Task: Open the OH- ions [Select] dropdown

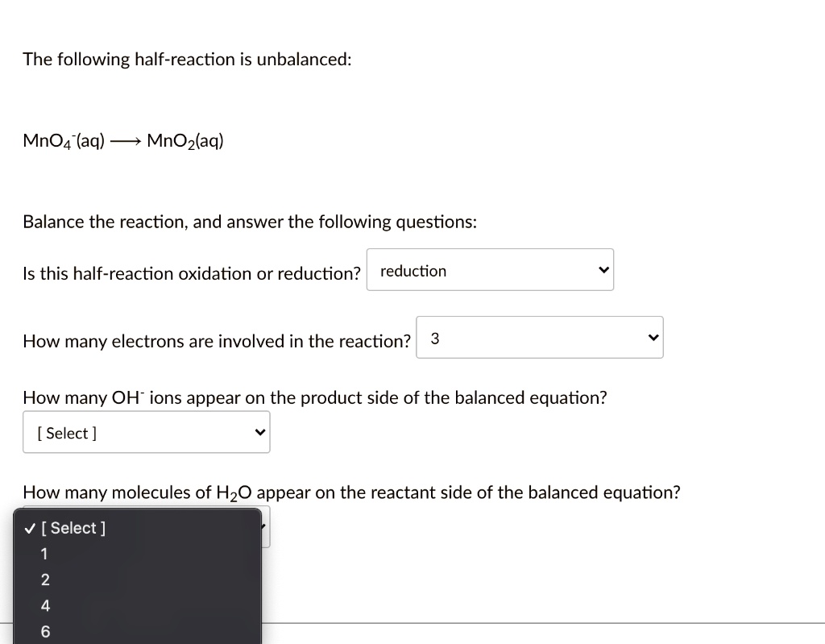Action: click(146, 432)
